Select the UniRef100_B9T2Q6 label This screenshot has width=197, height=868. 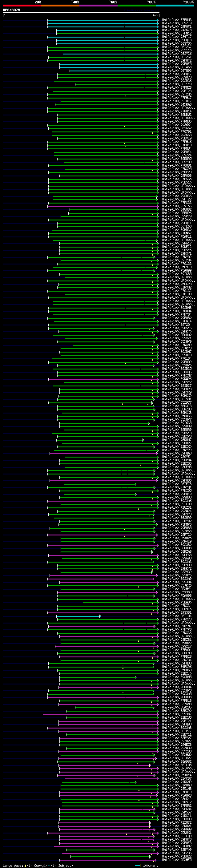click(x=176, y=94)
